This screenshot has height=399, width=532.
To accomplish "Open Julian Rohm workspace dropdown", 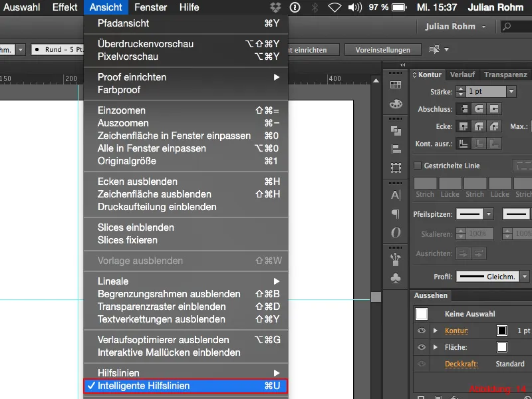I will pyautogui.click(x=455, y=27).
